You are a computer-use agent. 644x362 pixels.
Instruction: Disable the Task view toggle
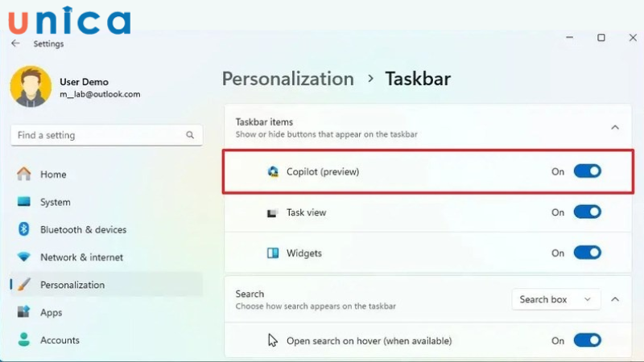point(587,212)
